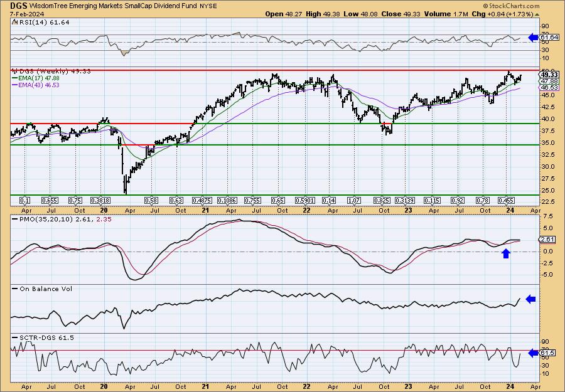Click the SCTR-DGS 61.5 label

[46, 337]
